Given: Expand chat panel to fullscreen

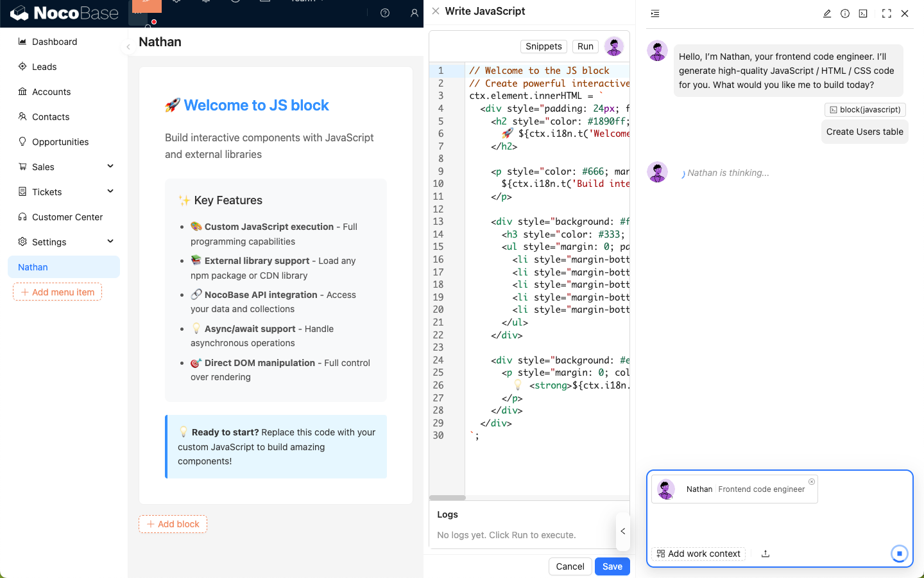Looking at the screenshot, I should [887, 13].
